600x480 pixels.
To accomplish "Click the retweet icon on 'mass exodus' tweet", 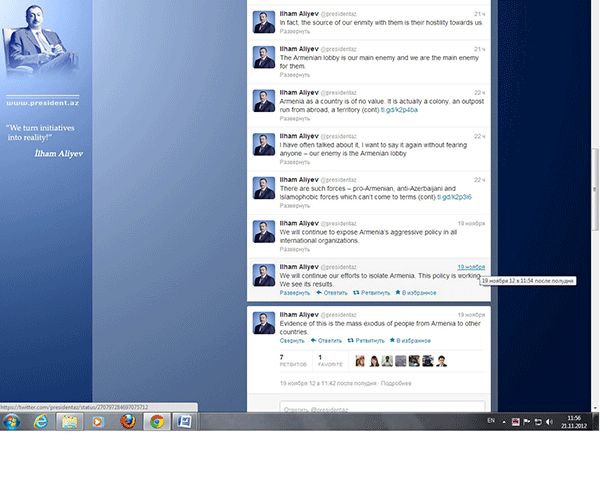I will tap(350, 340).
